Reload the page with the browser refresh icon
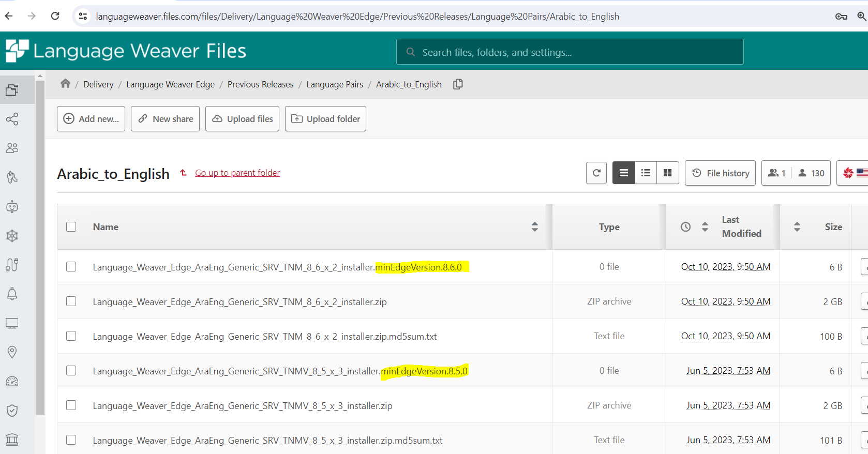 click(55, 16)
